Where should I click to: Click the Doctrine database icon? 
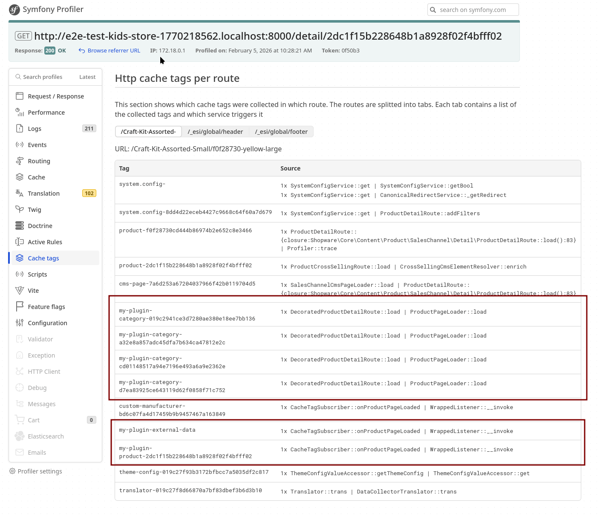click(x=20, y=225)
